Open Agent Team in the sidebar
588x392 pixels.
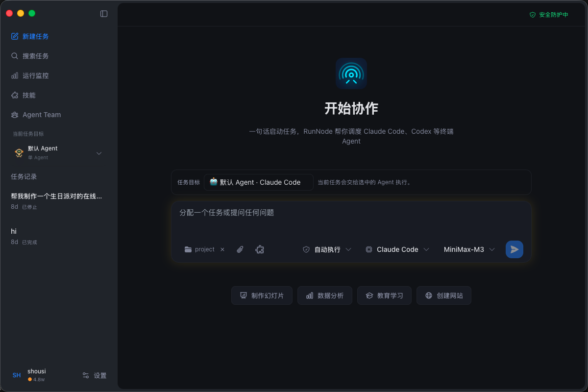(59, 115)
